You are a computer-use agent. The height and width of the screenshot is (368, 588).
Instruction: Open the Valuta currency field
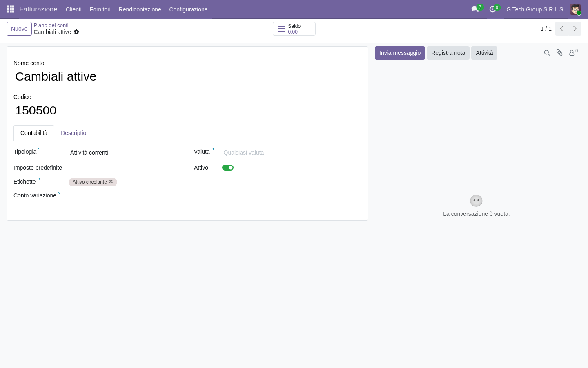pos(292,153)
